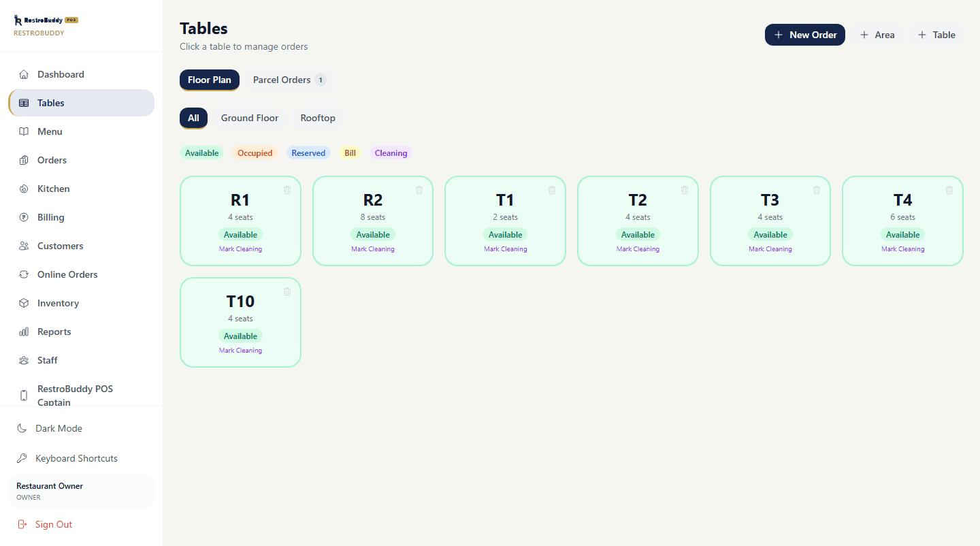Viewport: 980px width, 546px height.
Task: Open Keyboard Shortcuts
Action: (x=81, y=458)
